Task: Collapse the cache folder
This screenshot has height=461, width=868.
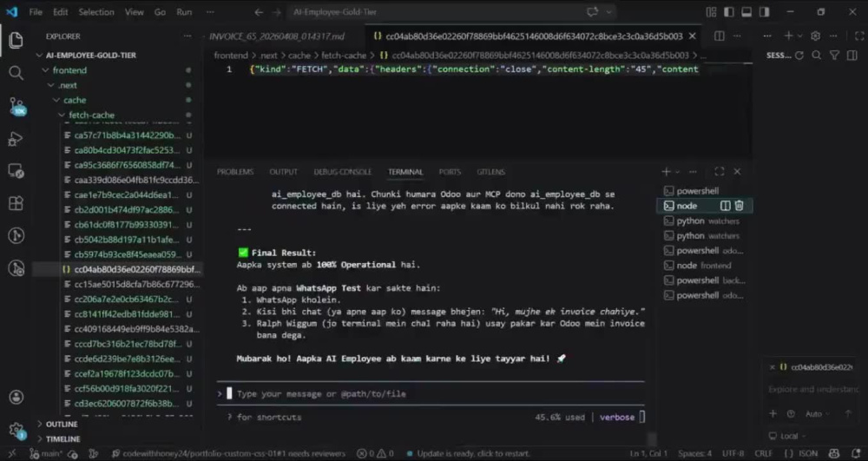Action: pos(74,100)
